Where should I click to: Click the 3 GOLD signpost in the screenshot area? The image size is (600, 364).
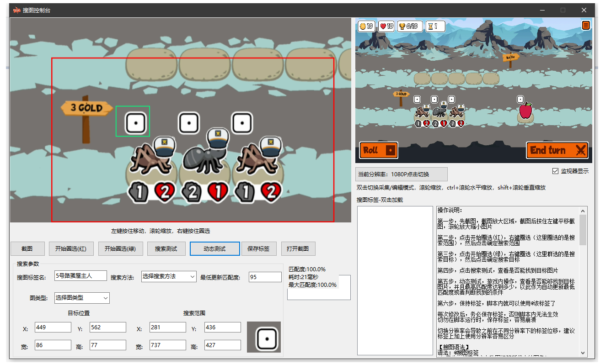(87, 107)
